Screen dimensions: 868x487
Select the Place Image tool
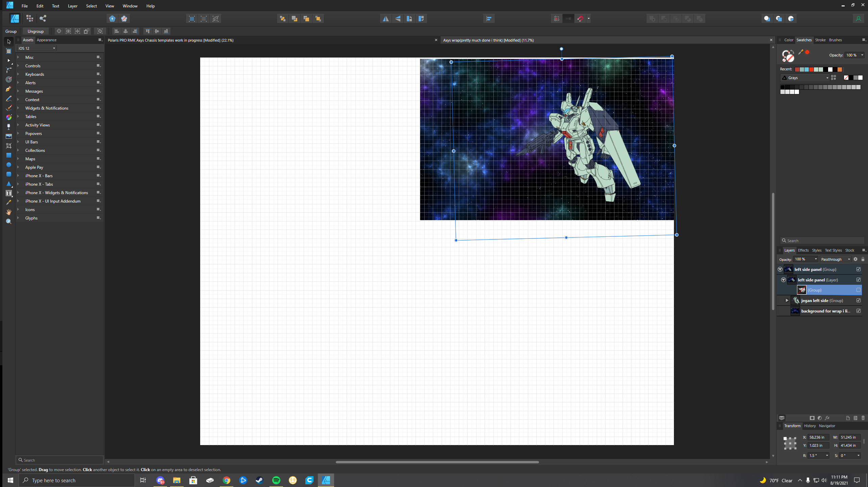point(9,136)
